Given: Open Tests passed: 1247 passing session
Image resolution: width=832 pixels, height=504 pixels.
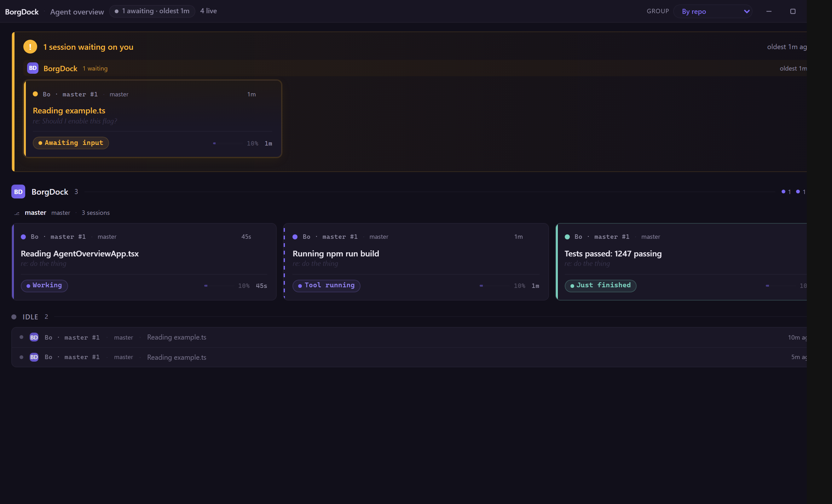Looking at the screenshot, I should tap(681, 262).
